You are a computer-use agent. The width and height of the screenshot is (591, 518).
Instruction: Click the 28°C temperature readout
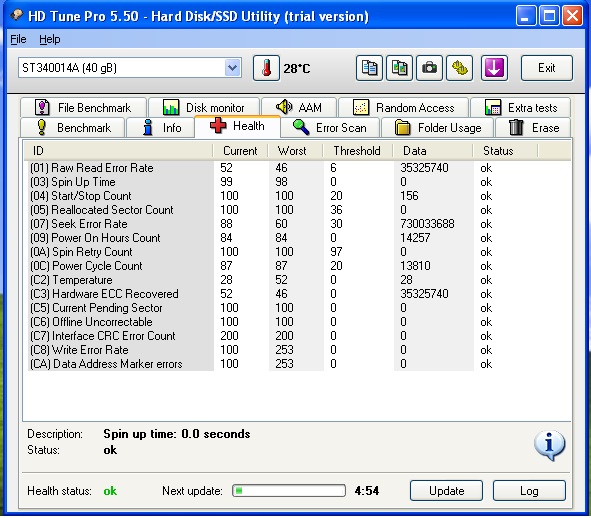[x=297, y=69]
